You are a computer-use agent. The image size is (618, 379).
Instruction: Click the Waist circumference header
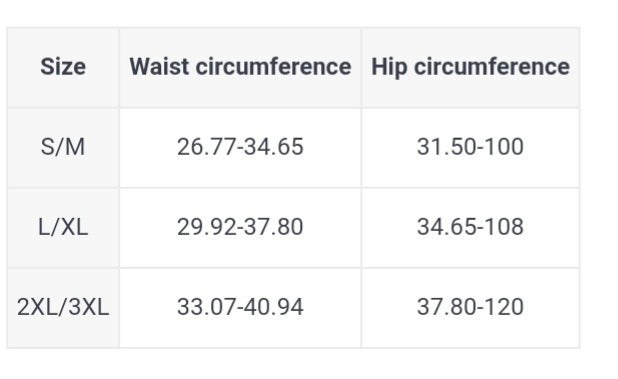click(x=240, y=67)
